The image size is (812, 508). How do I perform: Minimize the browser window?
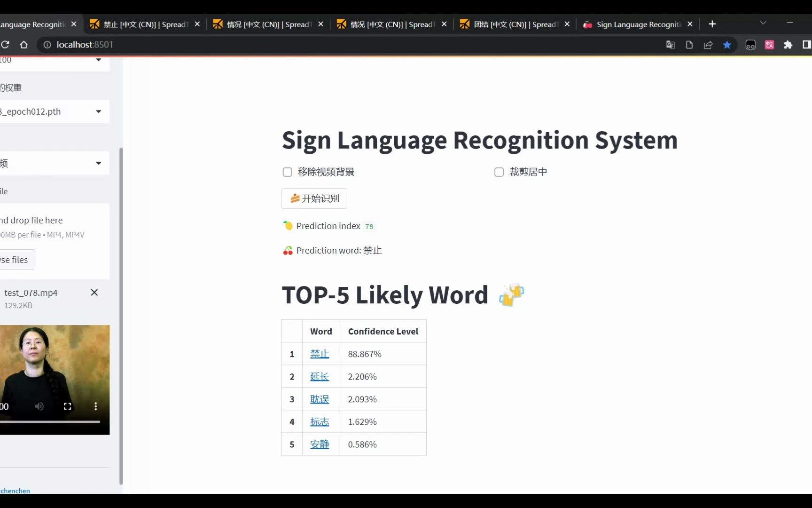click(x=790, y=23)
